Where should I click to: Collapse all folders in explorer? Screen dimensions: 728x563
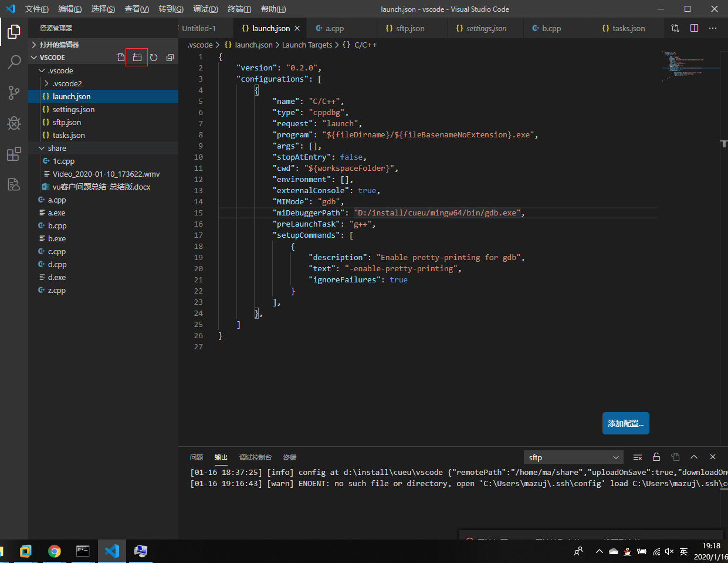click(x=170, y=58)
